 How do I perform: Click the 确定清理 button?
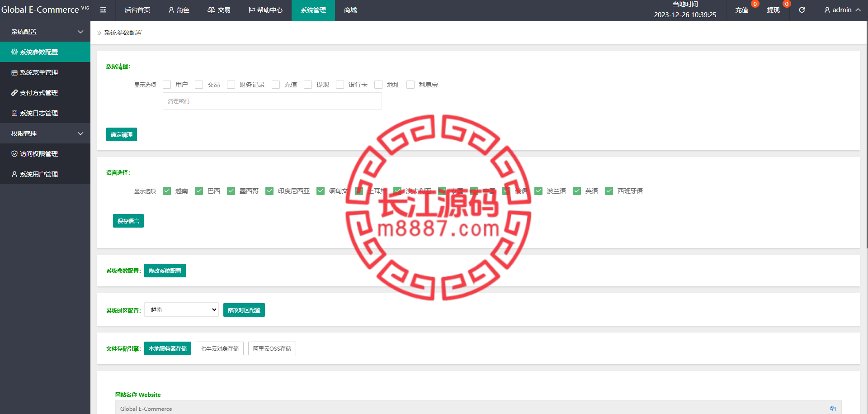tap(122, 134)
